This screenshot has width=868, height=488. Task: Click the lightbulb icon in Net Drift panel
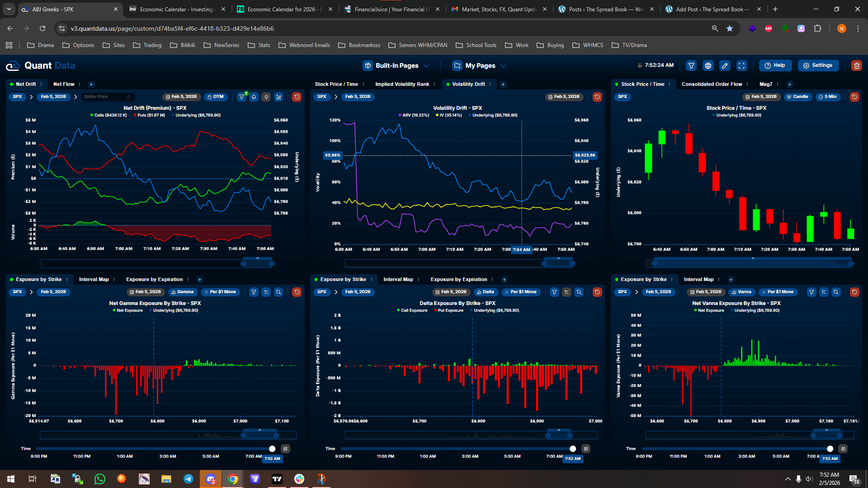pos(266,97)
